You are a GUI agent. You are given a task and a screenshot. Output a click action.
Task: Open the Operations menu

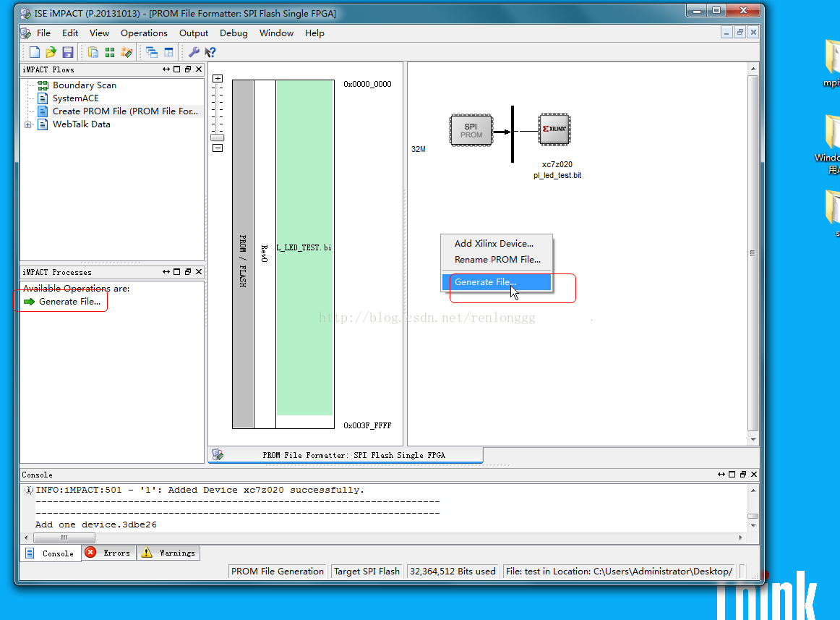pyautogui.click(x=144, y=33)
